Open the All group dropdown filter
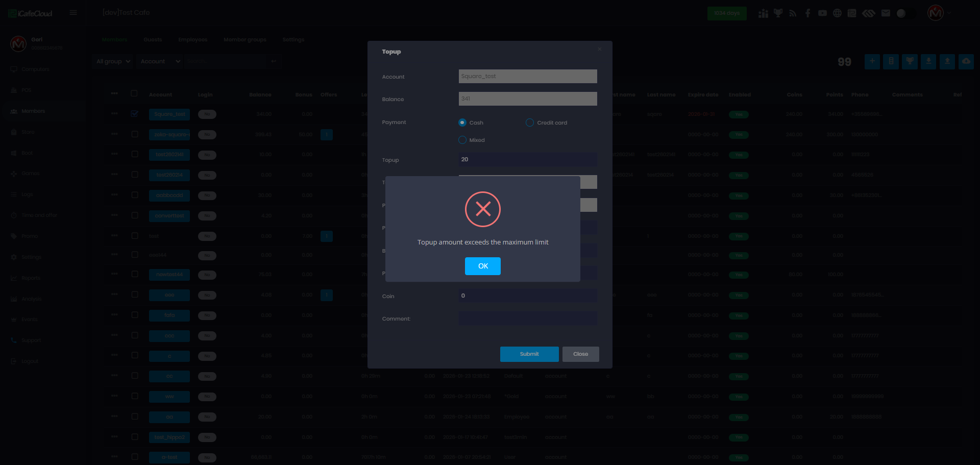 tap(113, 61)
